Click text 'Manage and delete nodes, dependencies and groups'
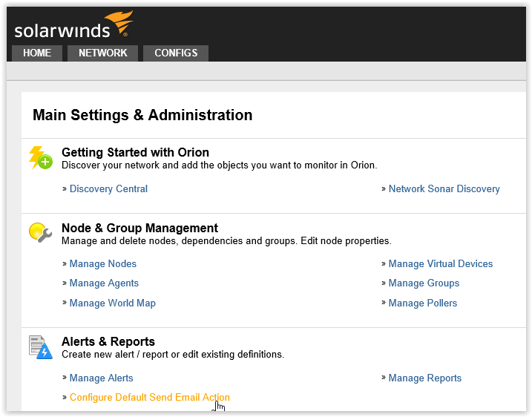Image resolution: width=532 pixels, height=417 pixels. (x=179, y=241)
